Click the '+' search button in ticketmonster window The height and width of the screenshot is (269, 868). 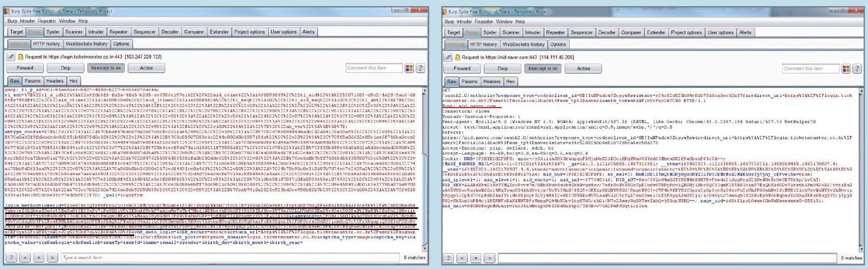tap(39, 258)
